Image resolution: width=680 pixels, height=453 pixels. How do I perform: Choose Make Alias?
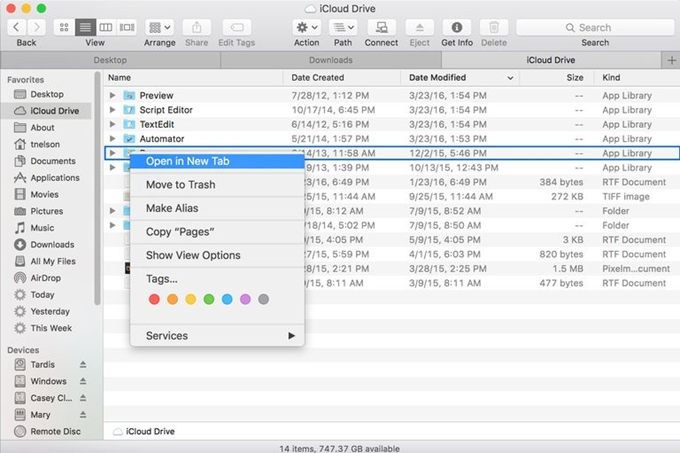(217, 208)
